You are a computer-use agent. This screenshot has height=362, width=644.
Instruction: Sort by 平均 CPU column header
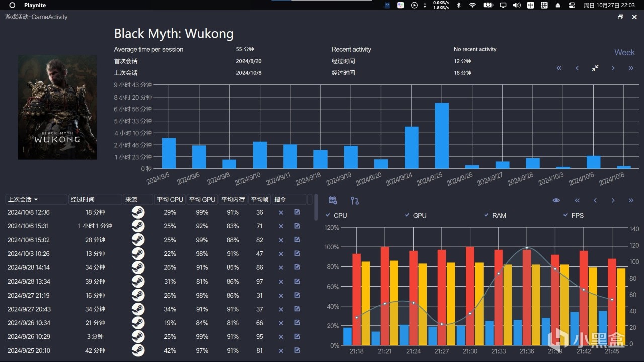click(x=170, y=200)
